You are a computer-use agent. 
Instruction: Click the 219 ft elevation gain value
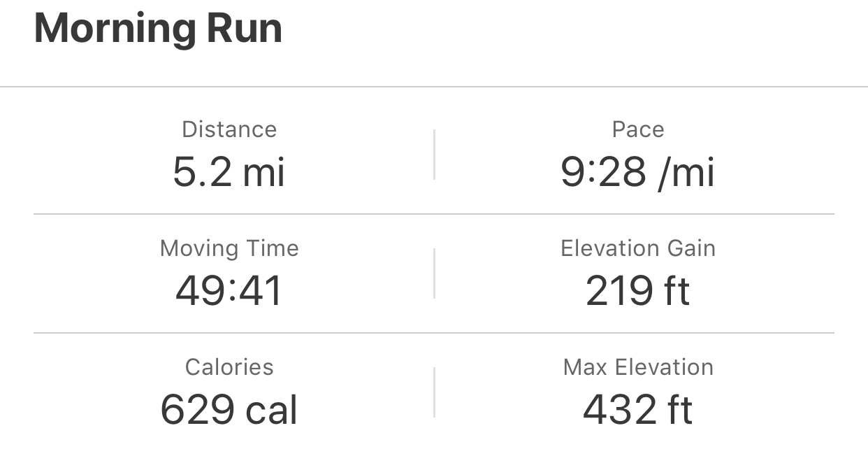(638, 291)
